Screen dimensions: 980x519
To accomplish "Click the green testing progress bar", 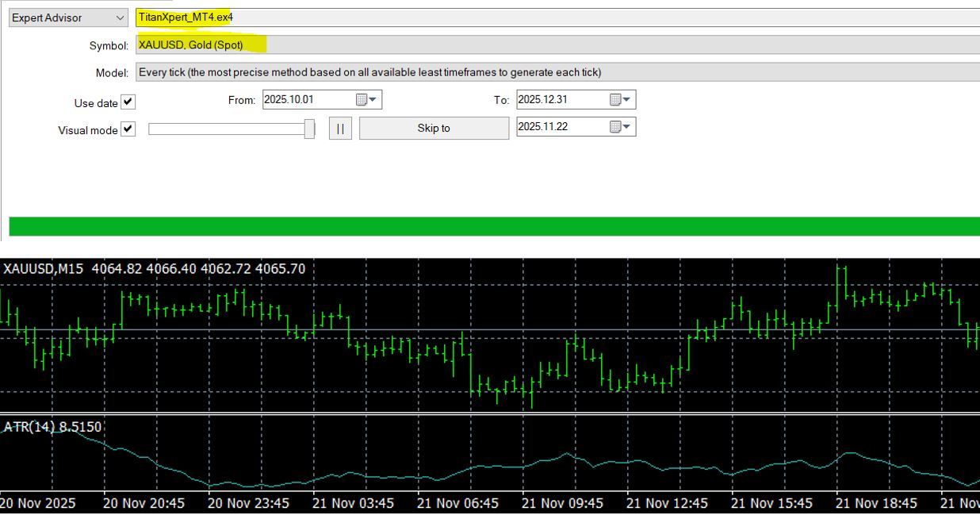I will click(493, 226).
